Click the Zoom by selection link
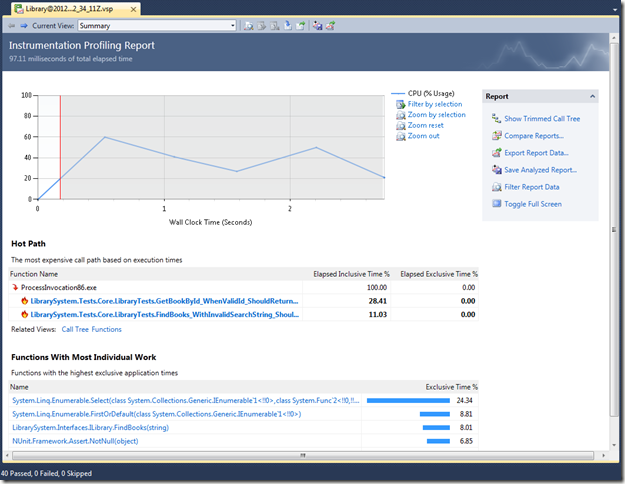This screenshot has width=625, height=484. (x=436, y=115)
